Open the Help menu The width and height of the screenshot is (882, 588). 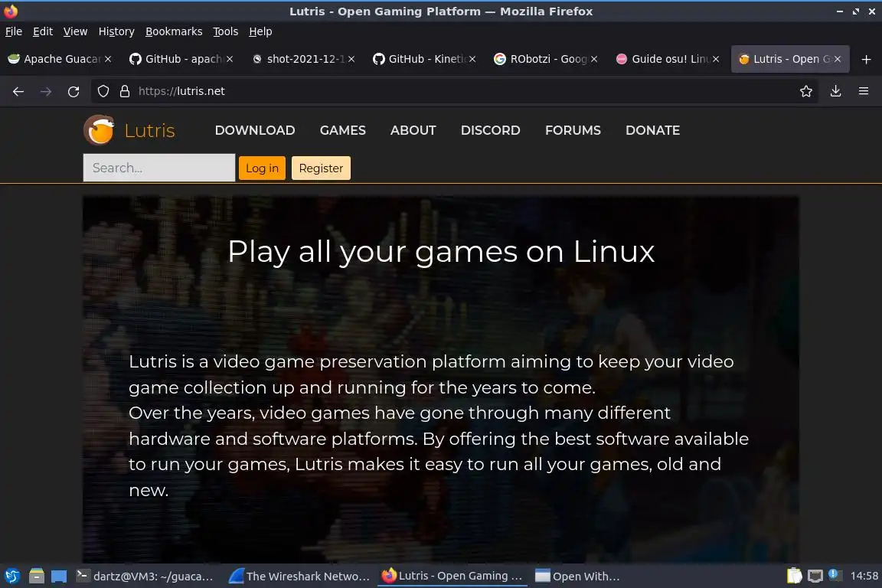260,31
